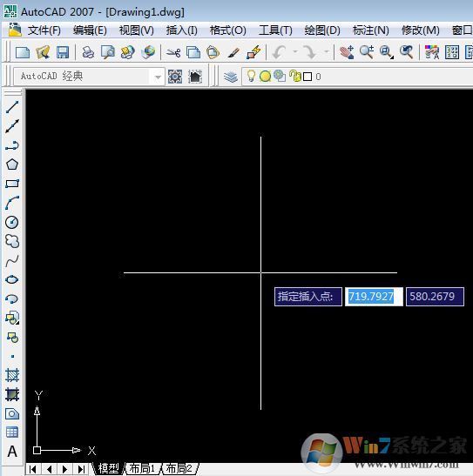Image resolution: width=473 pixels, height=476 pixels.
Task: Click the Undo arrow
Action: [x=279, y=52]
